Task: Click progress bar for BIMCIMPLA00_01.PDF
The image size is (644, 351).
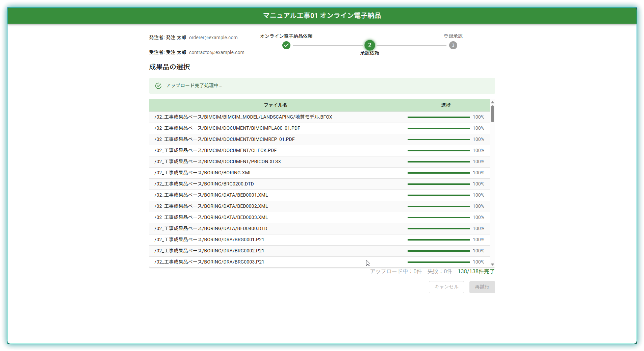Action: [x=438, y=128]
